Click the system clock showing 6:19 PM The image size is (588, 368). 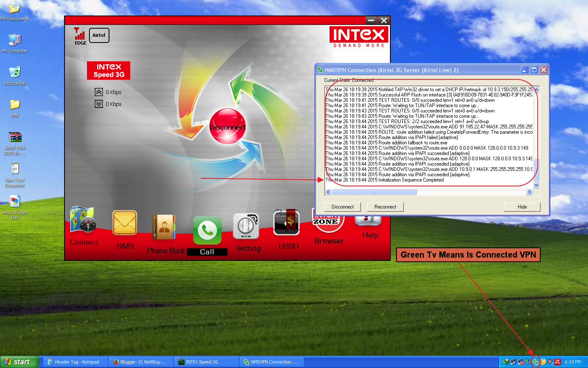573,362
